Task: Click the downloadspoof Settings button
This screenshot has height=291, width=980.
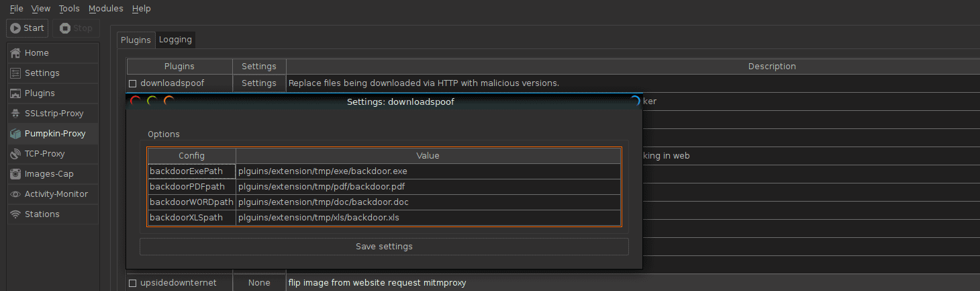Action: point(259,83)
